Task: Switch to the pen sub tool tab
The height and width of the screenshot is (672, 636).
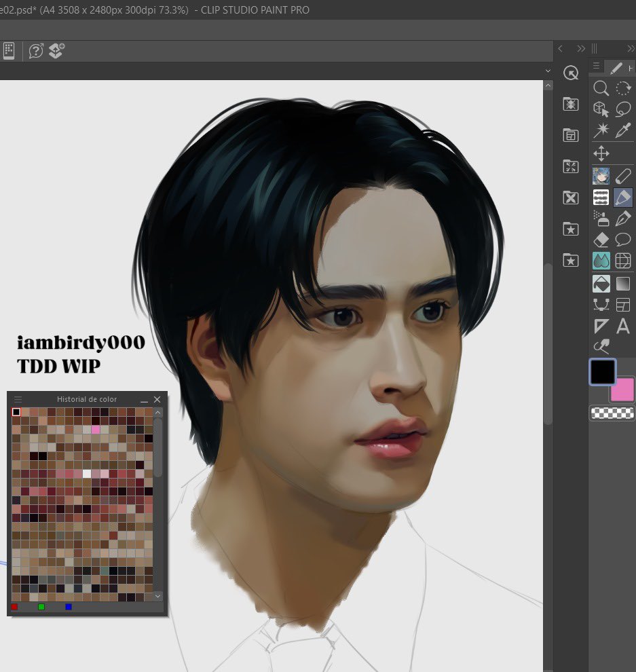Action: (616, 68)
